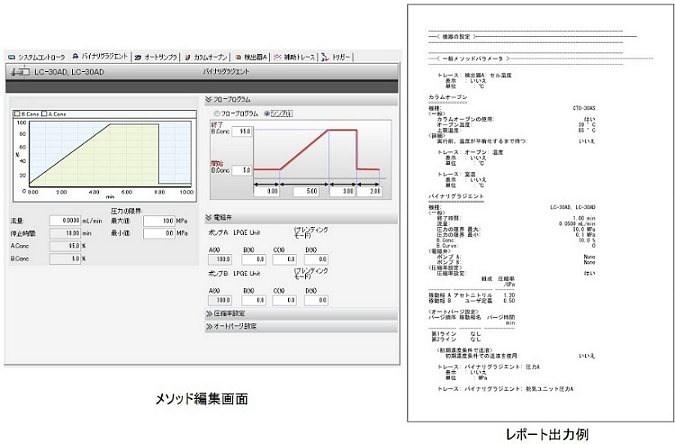This screenshot has height=444, width=675.
Task: Click カラムオーブン heading in the report
Action: click(x=448, y=97)
